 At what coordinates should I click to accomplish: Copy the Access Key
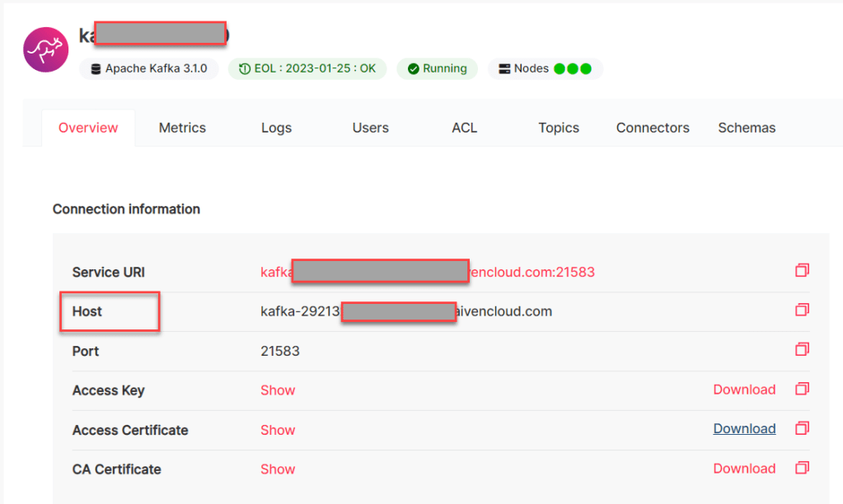pos(802,390)
